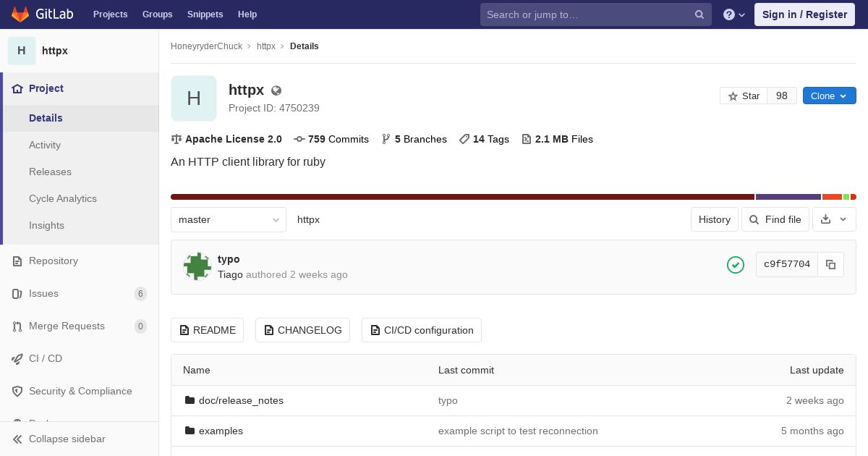
Task: Expand the master branch selector
Action: click(229, 219)
